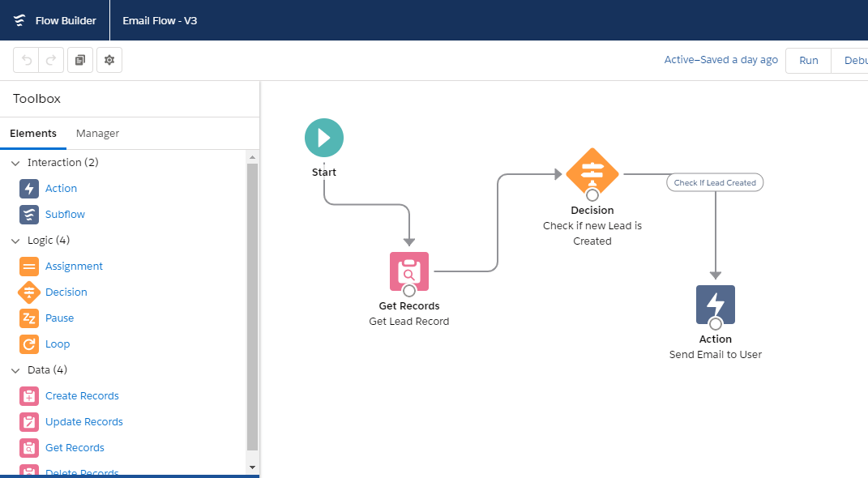Select the Create Records element icon
This screenshot has width=868, height=478.
(29, 395)
